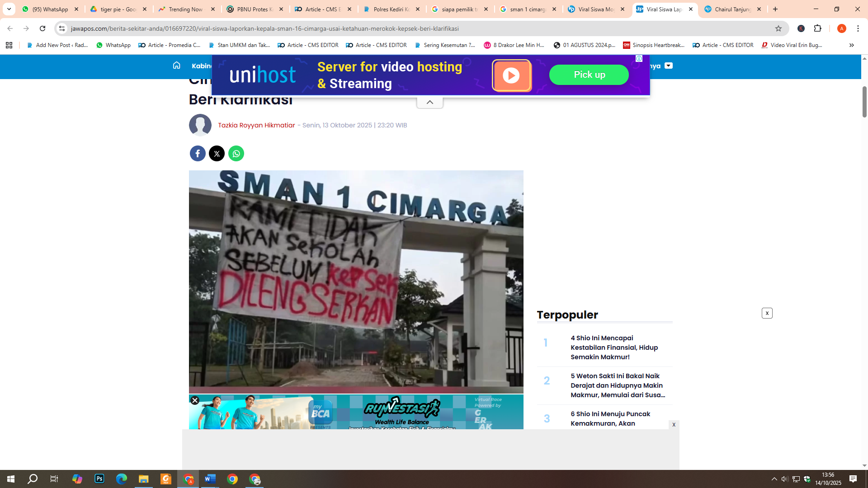
Task: Open taskbar clock showing 13:56
Action: [828, 479]
